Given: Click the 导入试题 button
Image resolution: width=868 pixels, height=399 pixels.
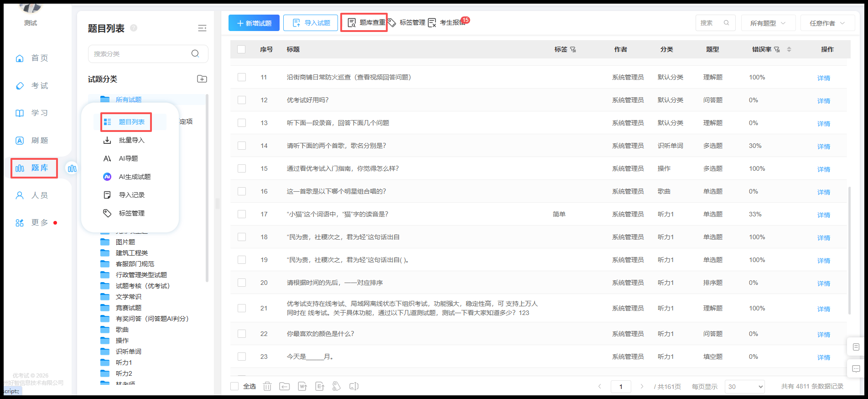Looking at the screenshot, I should click(311, 23).
